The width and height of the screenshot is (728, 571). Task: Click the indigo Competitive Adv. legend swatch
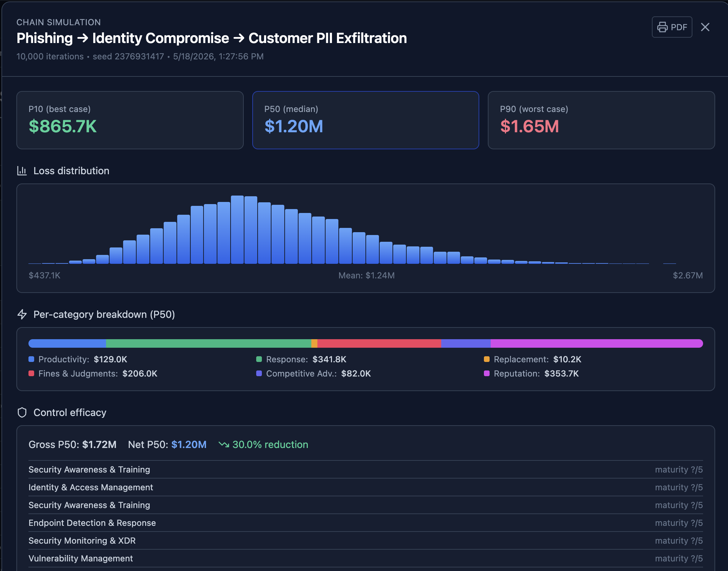pyautogui.click(x=259, y=373)
